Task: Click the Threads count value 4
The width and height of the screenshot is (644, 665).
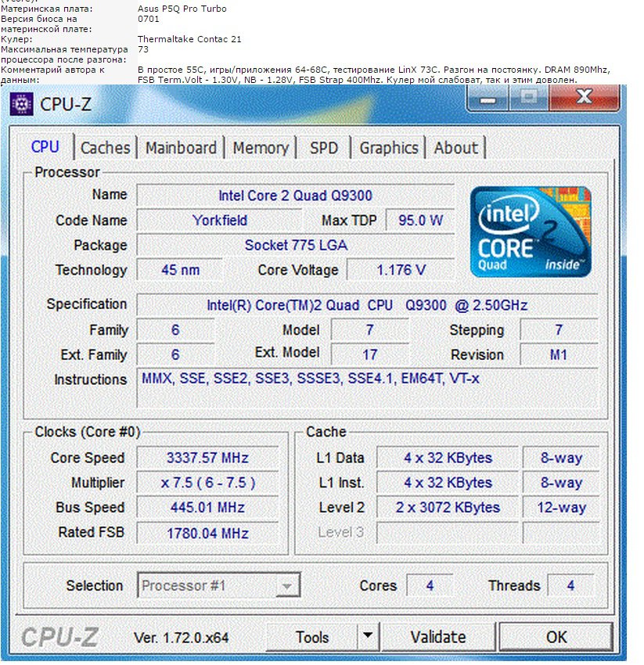Action: coord(570,586)
